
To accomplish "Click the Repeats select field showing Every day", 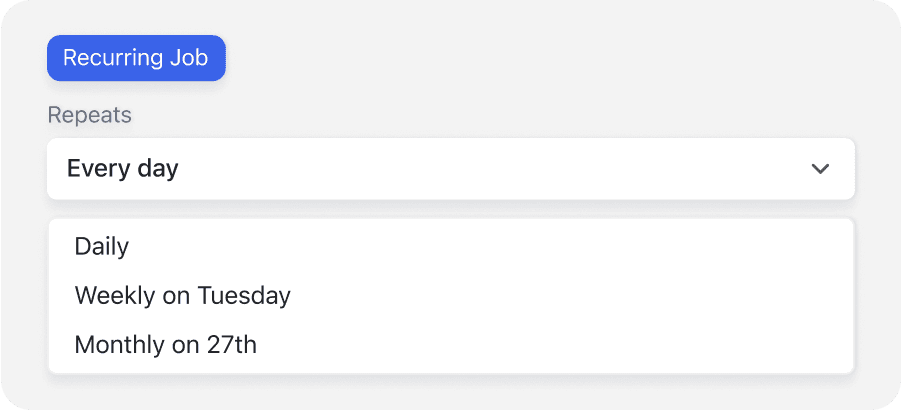I will coord(450,169).
